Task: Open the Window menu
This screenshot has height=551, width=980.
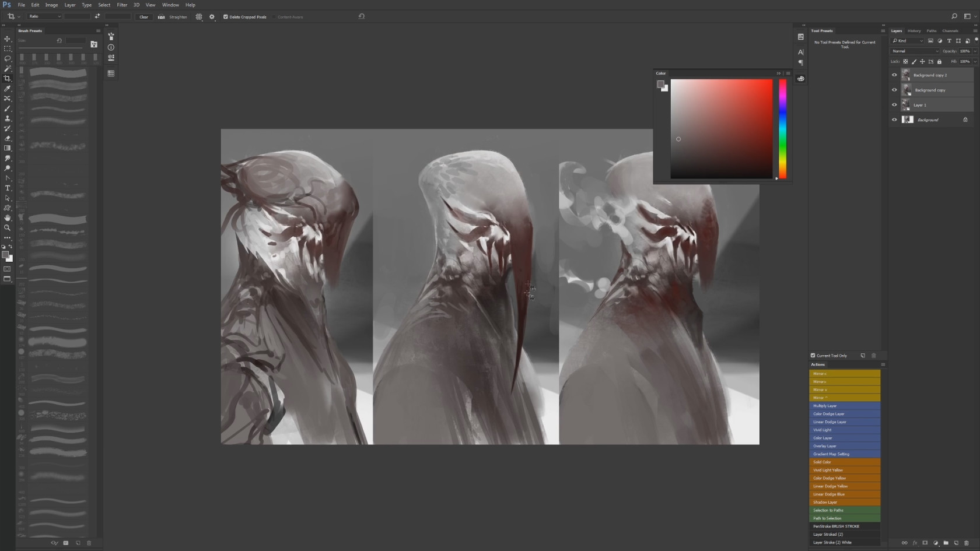Action: click(170, 5)
